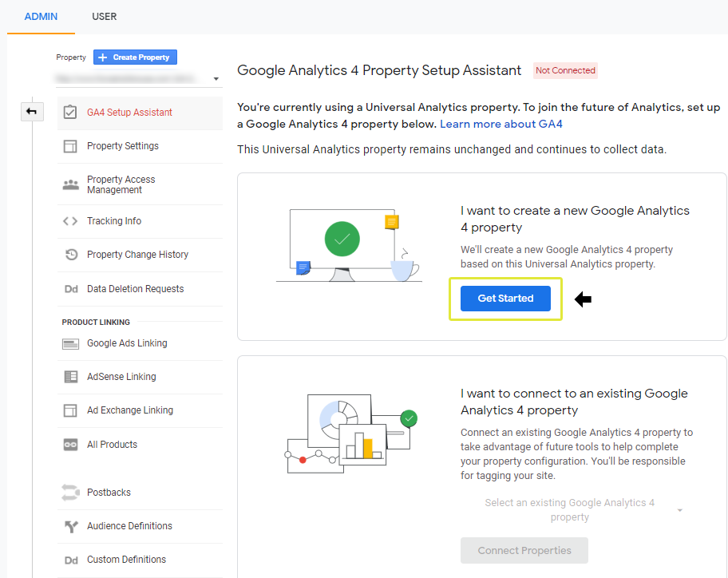
Task: Click the Google Ads Linking icon
Action: click(70, 343)
